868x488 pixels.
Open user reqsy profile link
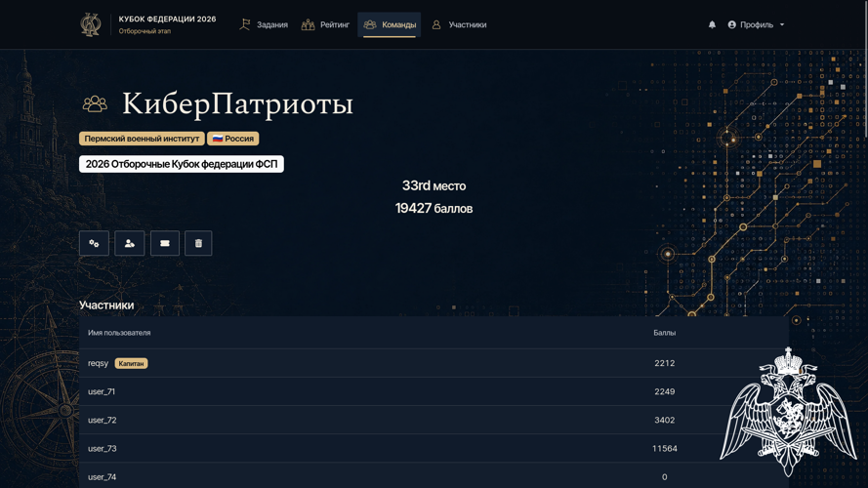coord(98,363)
